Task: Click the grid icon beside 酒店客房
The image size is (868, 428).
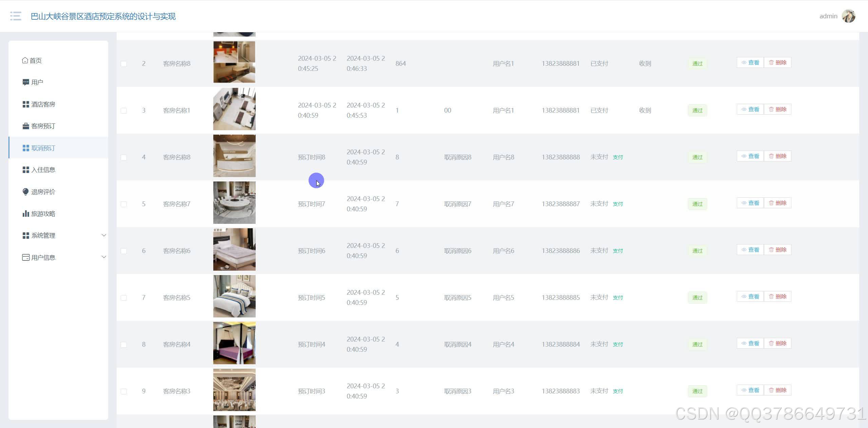Action: pyautogui.click(x=26, y=104)
